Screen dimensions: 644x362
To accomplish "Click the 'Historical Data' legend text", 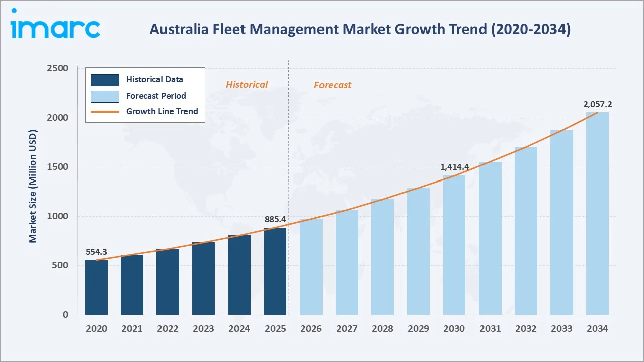I will 154,79.
